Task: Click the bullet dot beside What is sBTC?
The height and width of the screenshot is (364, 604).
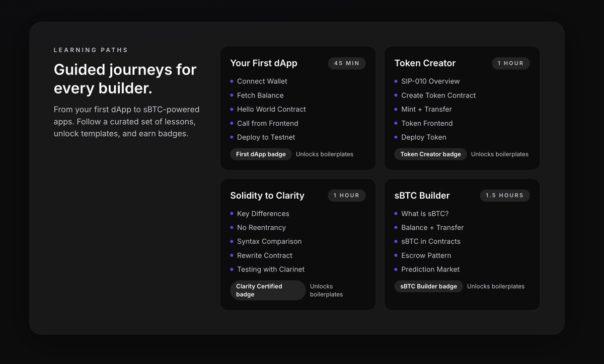Action: (396, 214)
